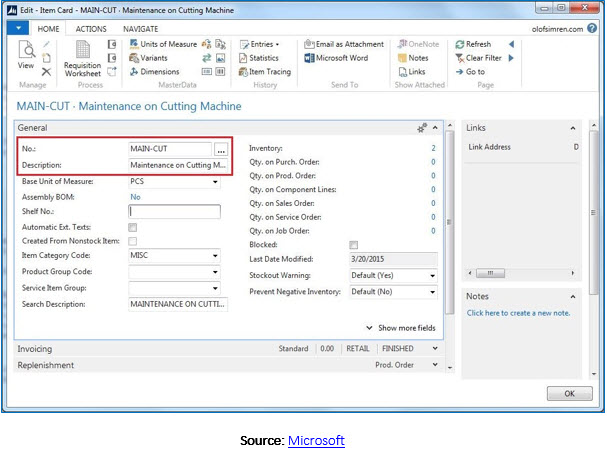This screenshot has width=607, height=450.
Task: Click the Inventory value 2
Action: pyautogui.click(x=433, y=148)
